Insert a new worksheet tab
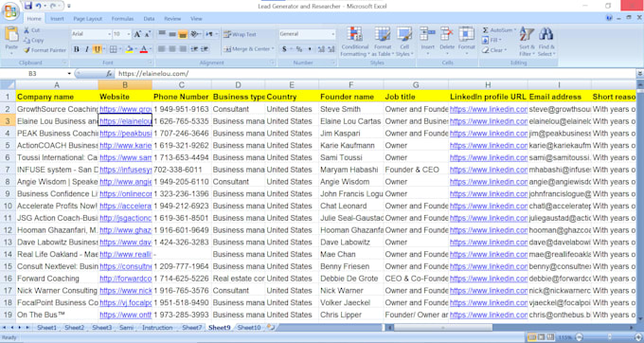The image size is (644, 343). coord(271,328)
